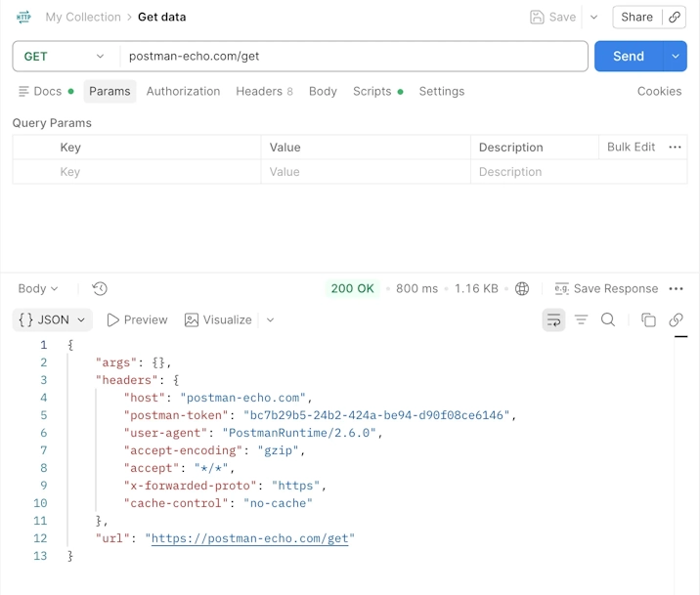Click the 200 OK status badge
Image resolution: width=700 pixels, height=595 pixels.
tap(352, 288)
